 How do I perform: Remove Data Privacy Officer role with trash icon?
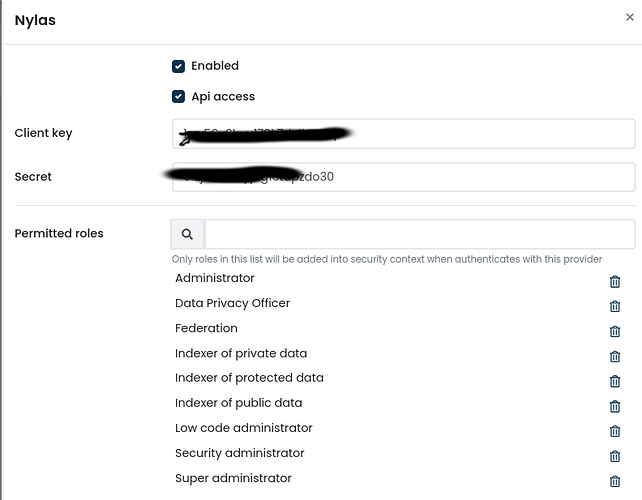[x=615, y=306]
